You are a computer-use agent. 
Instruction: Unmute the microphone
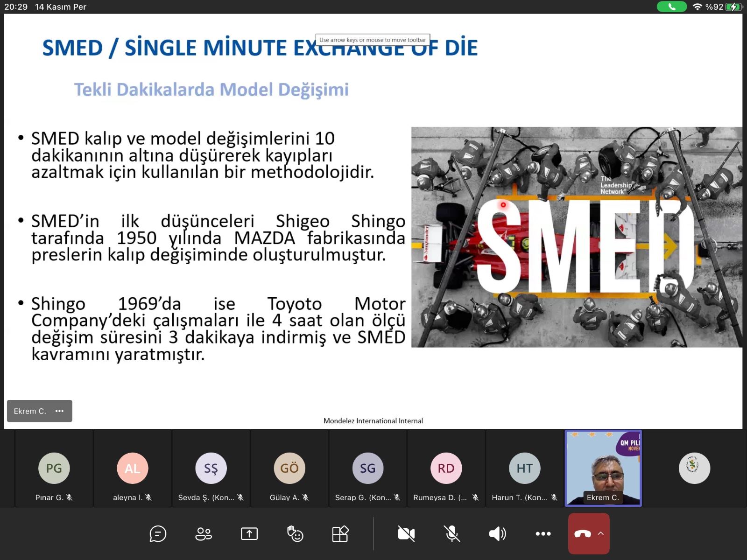[x=451, y=533]
